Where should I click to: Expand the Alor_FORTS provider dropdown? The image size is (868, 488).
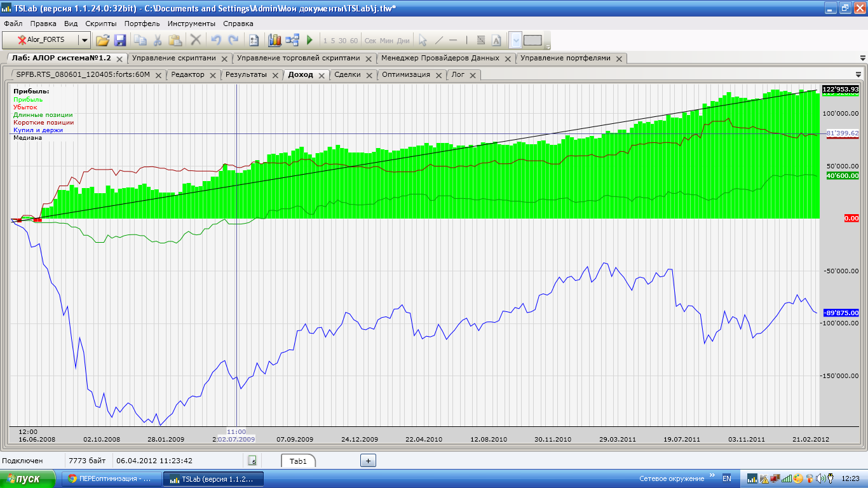click(x=85, y=40)
